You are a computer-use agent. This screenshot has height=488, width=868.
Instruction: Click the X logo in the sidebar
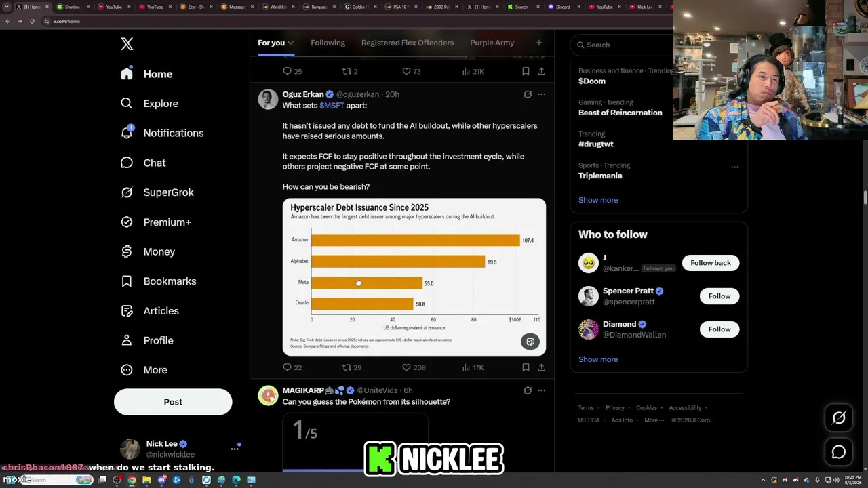tap(127, 44)
